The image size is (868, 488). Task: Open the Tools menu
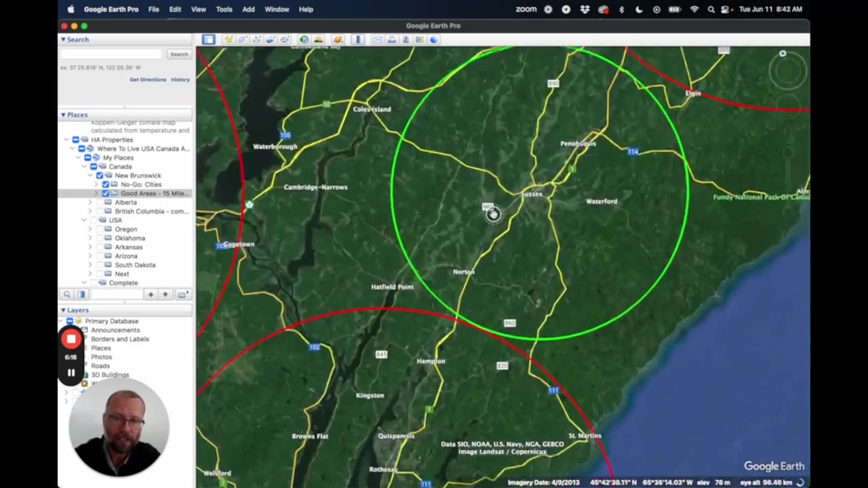click(x=224, y=9)
